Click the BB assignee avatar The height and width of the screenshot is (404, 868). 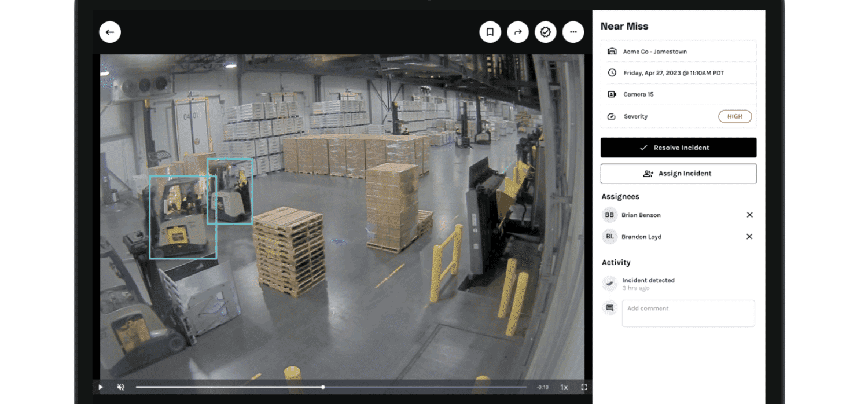(609, 215)
